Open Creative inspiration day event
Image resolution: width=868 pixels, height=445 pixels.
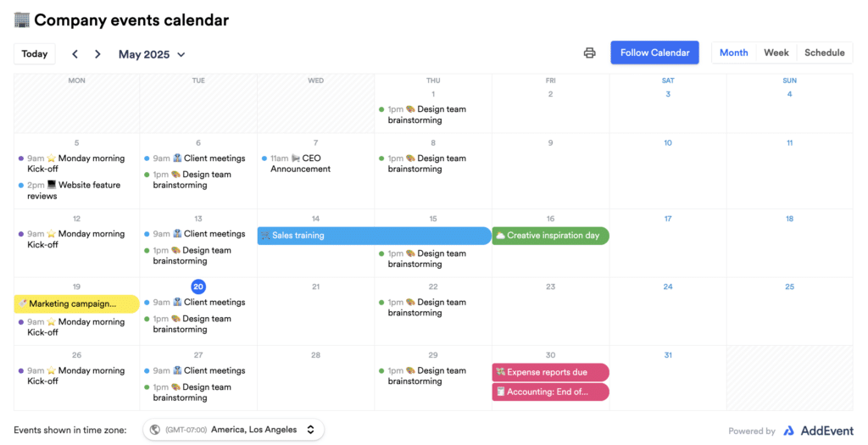[x=550, y=236]
